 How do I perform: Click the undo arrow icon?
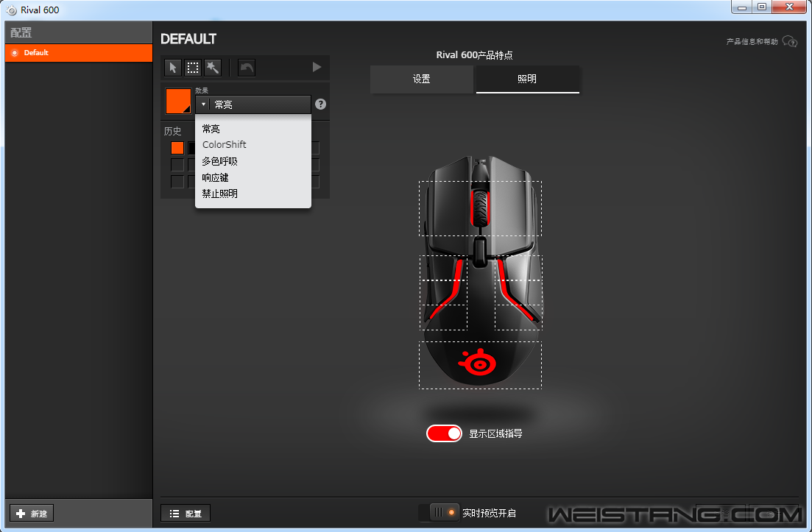pos(247,67)
